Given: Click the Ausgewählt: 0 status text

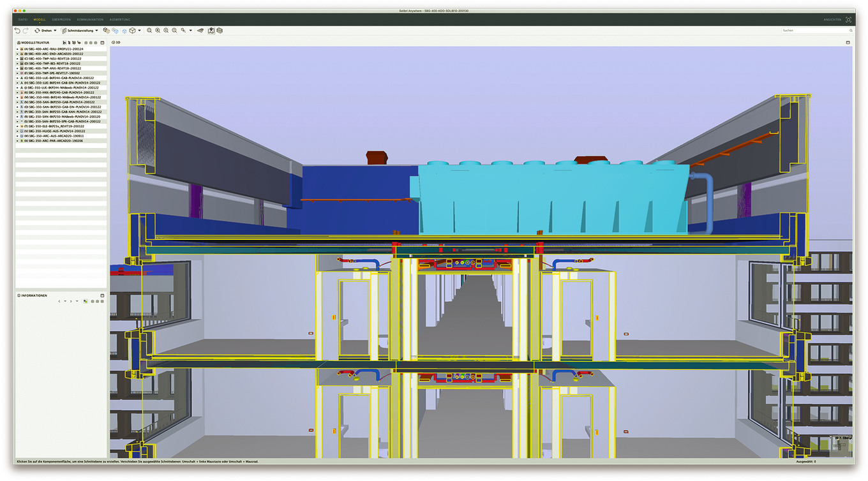Looking at the screenshot, I should click(x=806, y=461).
